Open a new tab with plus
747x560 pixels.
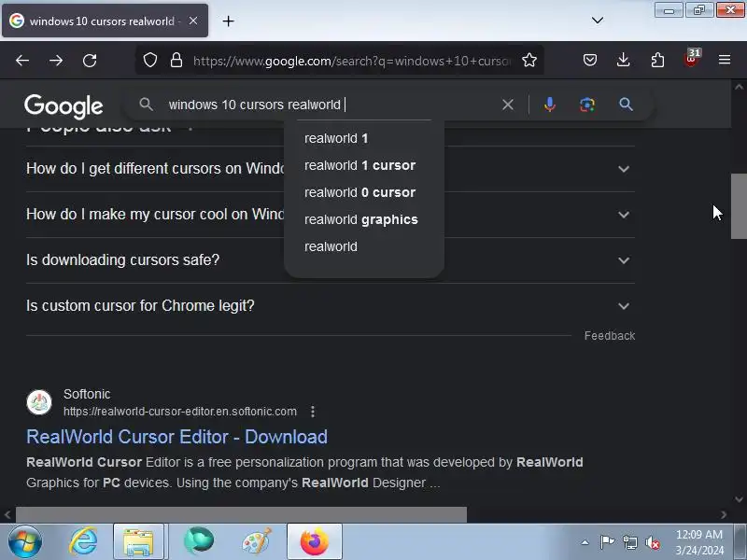coord(228,21)
